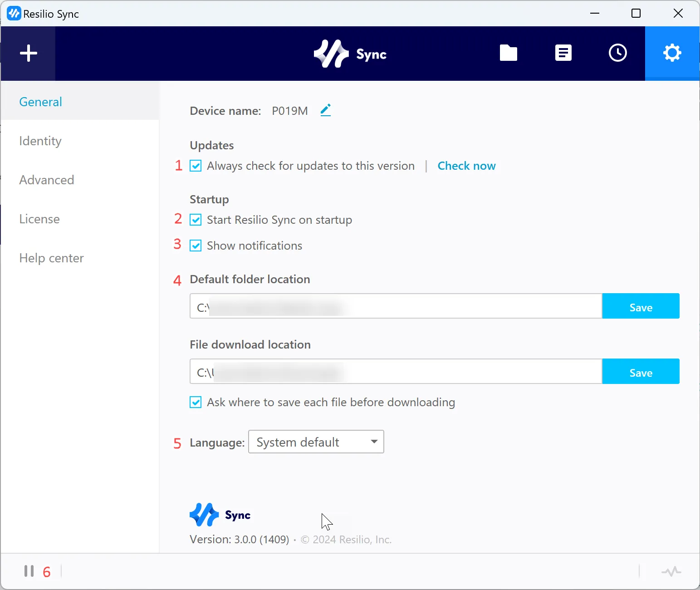Click the Settings gear icon
This screenshot has height=590, width=700.
672,53
